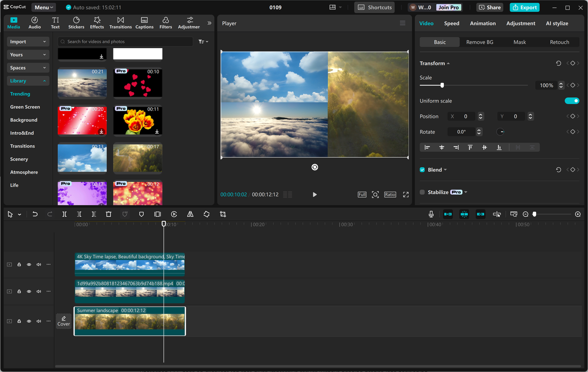Select the Split tool in the timeline toolbar
This screenshot has width=588, height=372.
pyautogui.click(x=64, y=214)
